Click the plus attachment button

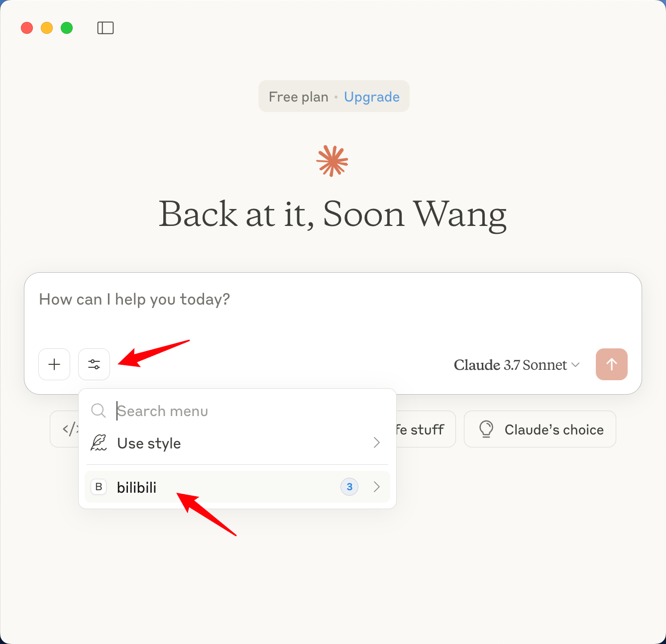[54, 364]
